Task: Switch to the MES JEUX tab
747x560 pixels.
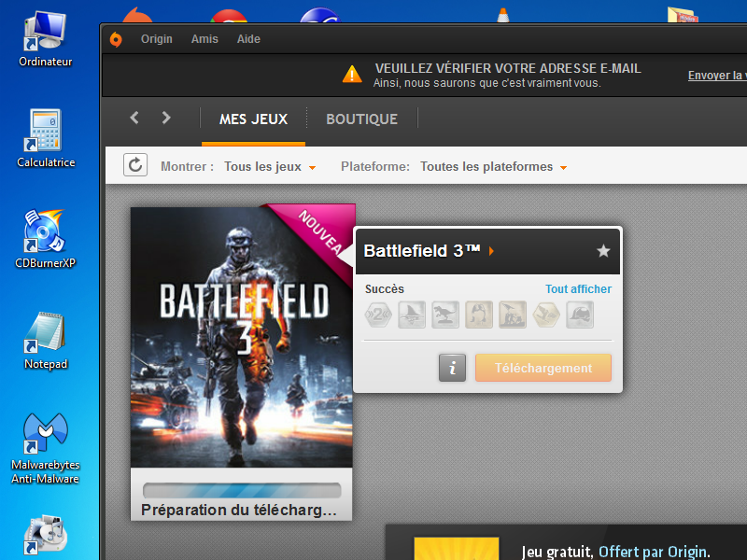Action: (253, 119)
